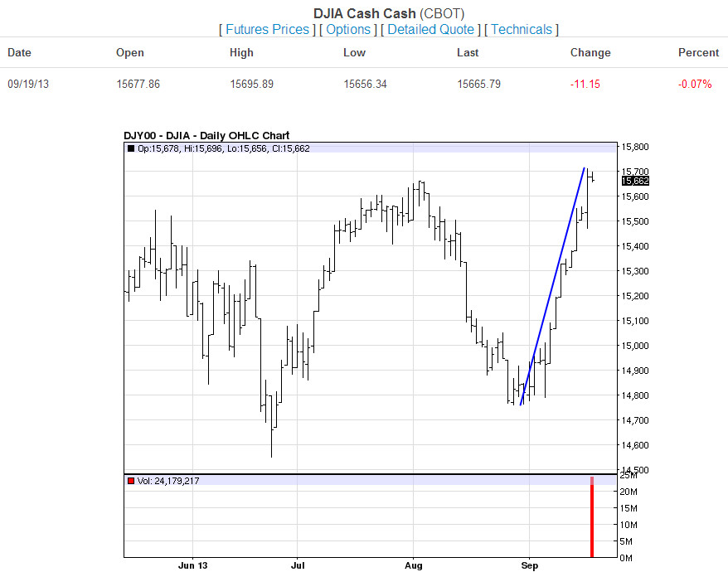Open the Technicals link
Screen dimensions: 728x572
[x=522, y=29]
